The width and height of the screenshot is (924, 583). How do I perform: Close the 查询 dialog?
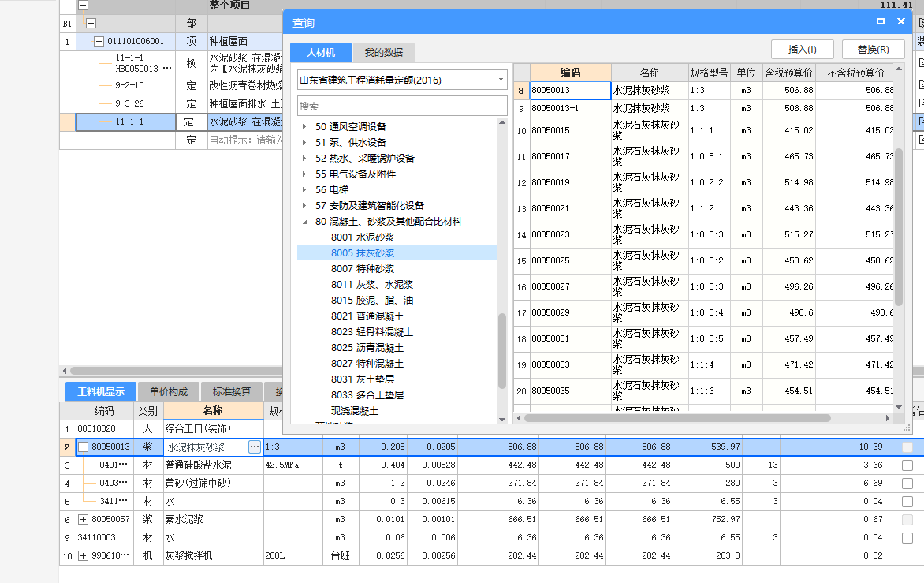[x=901, y=21]
